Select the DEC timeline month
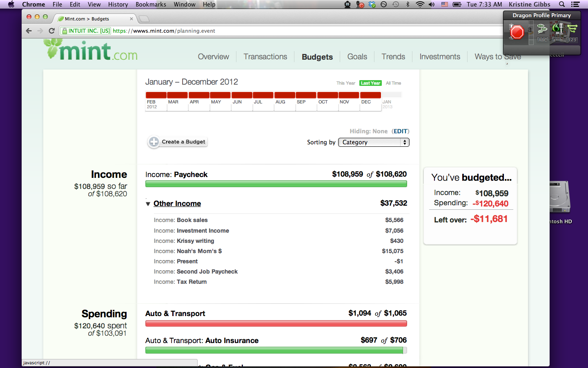Image resolution: width=588 pixels, height=368 pixels. click(x=370, y=101)
